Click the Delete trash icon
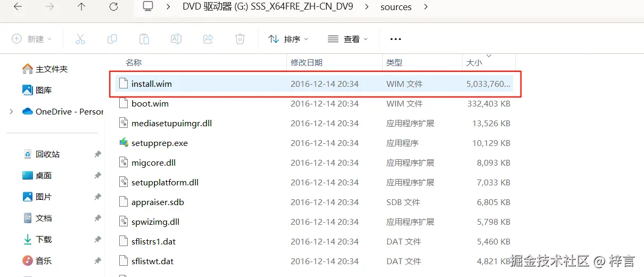This screenshot has width=644, height=277. tap(240, 39)
